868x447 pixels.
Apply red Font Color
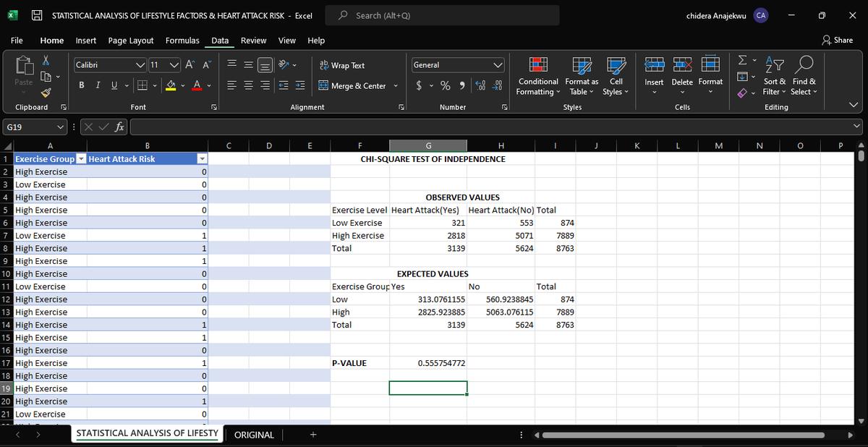[196, 86]
